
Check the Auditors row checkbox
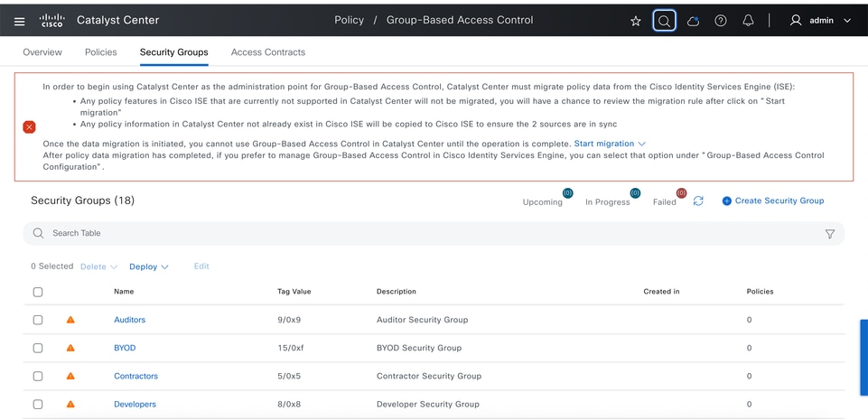pyautogui.click(x=38, y=320)
